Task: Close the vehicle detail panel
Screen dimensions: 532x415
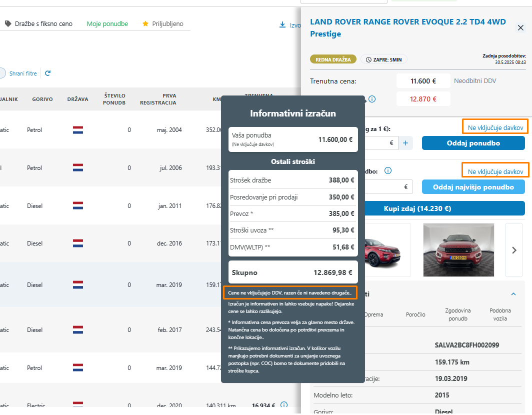Action: (520, 28)
